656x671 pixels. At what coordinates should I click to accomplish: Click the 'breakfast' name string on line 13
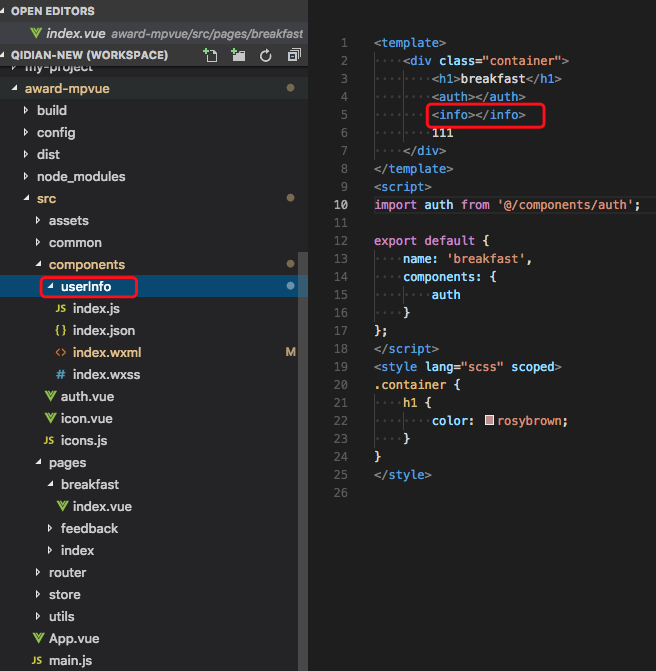(x=486, y=259)
